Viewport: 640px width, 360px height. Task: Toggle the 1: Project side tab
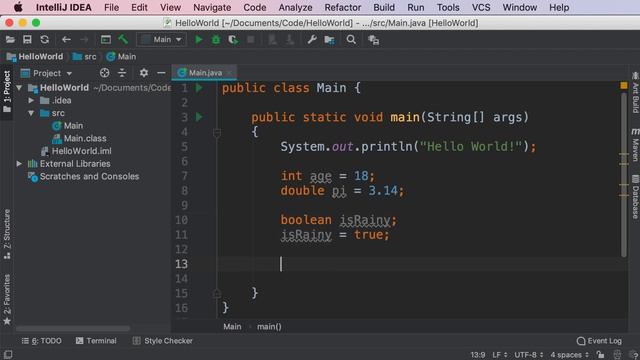7,91
